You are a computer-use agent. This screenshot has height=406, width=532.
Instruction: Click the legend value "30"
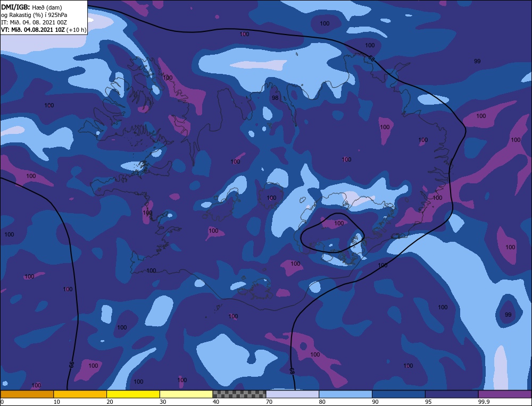[163, 402]
